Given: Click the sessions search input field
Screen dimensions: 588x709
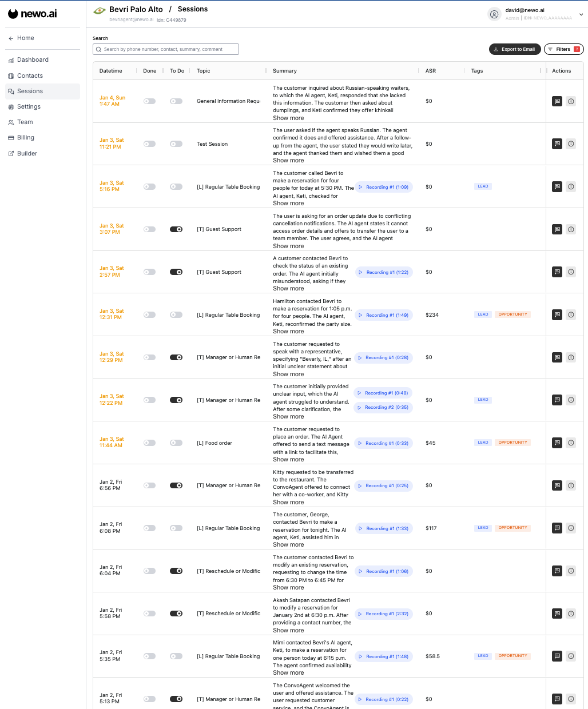Looking at the screenshot, I should pos(166,49).
